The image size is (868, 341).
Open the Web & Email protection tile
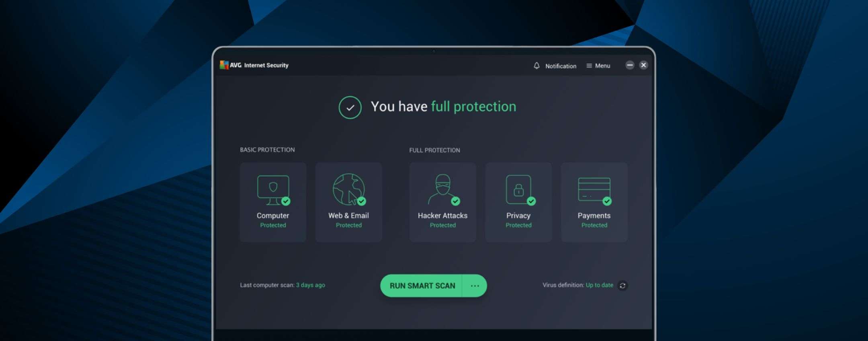pos(349,202)
